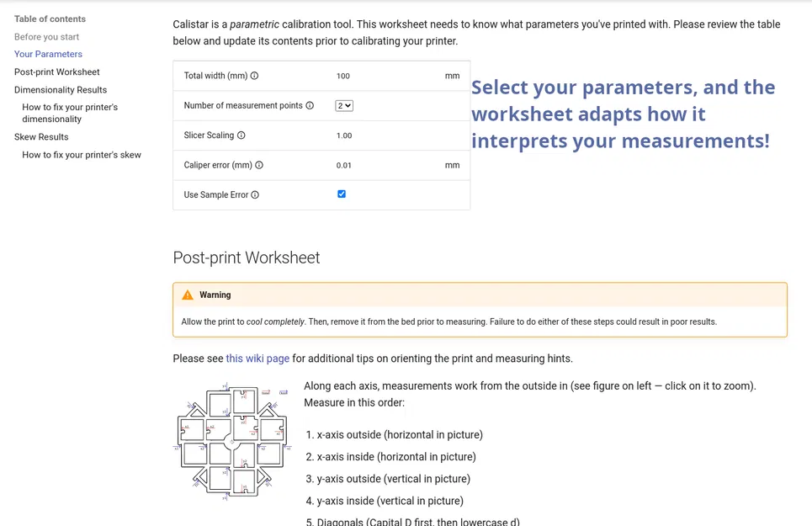Enable the Use Sample Error checkbox
This screenshot has width=812, height=526.
[x=340, y=194]
